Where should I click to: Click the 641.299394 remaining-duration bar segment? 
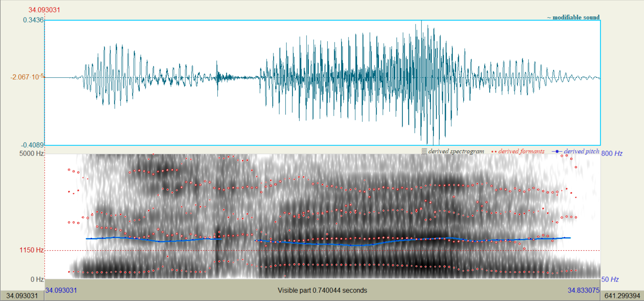click(622, 296)
